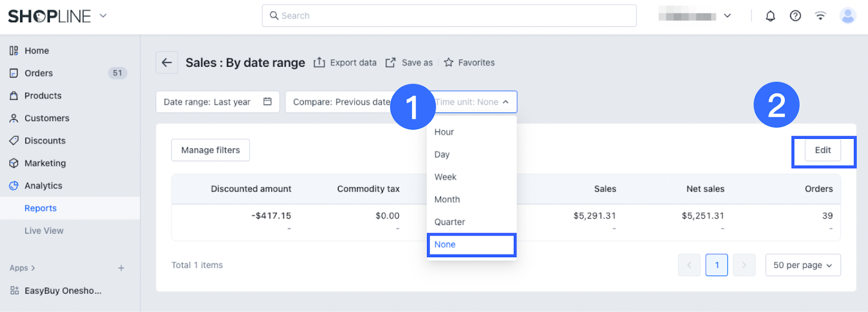Open Orders in the sidebar
The height and width of the screenshot is (312, 868).
coord(39,73)
